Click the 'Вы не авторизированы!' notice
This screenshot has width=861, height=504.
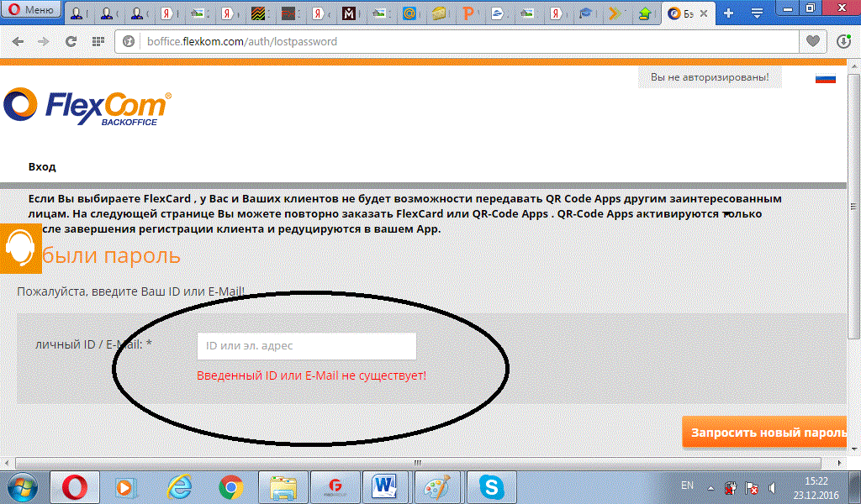[x=710, y=77]
